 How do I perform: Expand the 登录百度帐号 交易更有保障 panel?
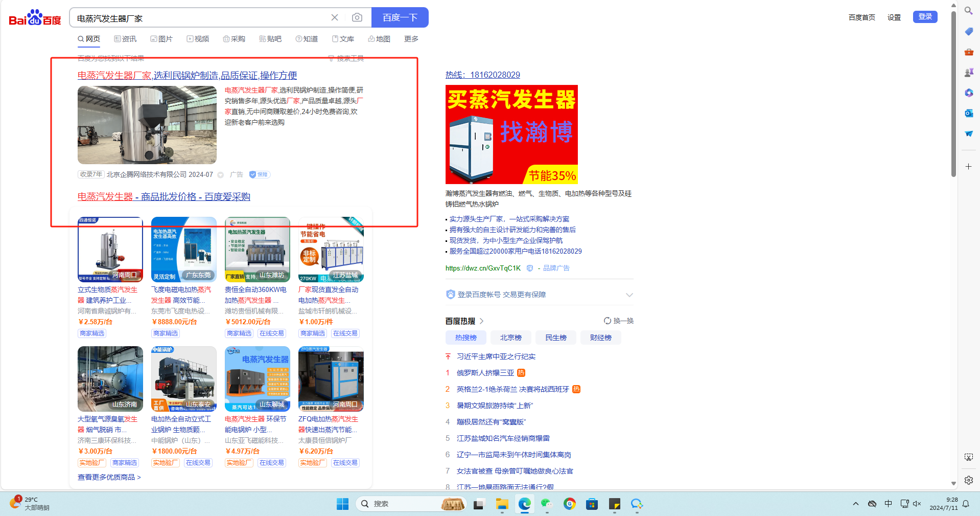pos(540,295)
